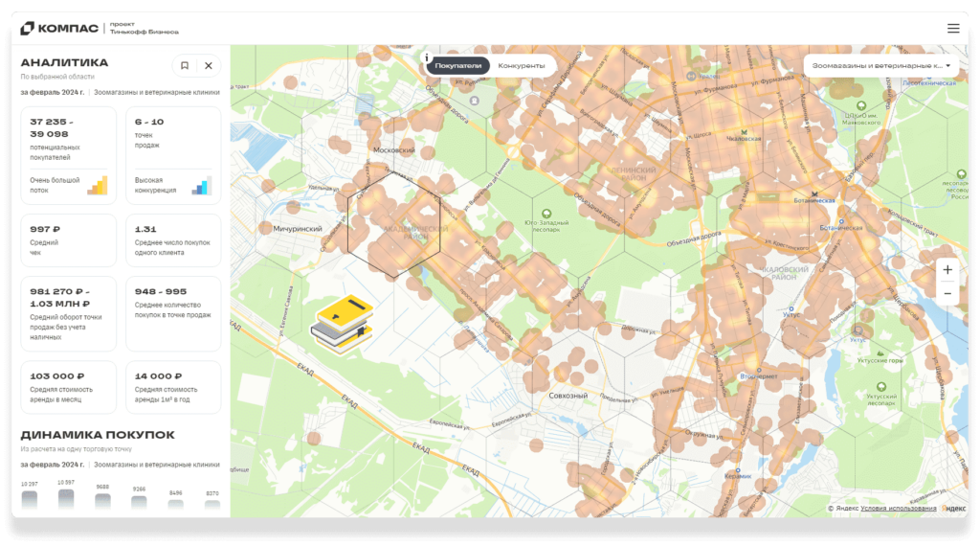Click the Уктусский лесопарк park icon
This screenshot has width=980, height=546.
(881, 387)
